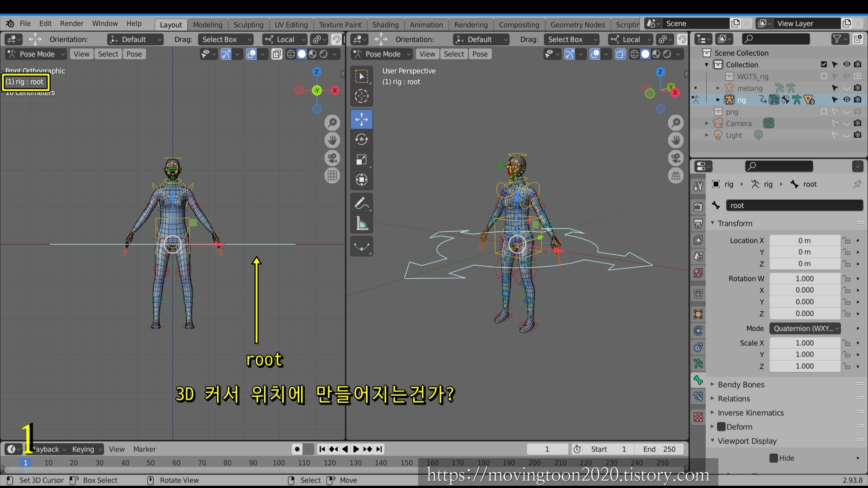Open File menu
This screenshot has width=868, height=488.
tap(25, 23)
